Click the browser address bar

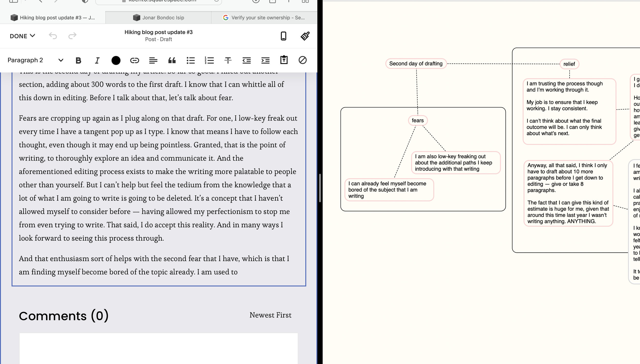(158, 2)
